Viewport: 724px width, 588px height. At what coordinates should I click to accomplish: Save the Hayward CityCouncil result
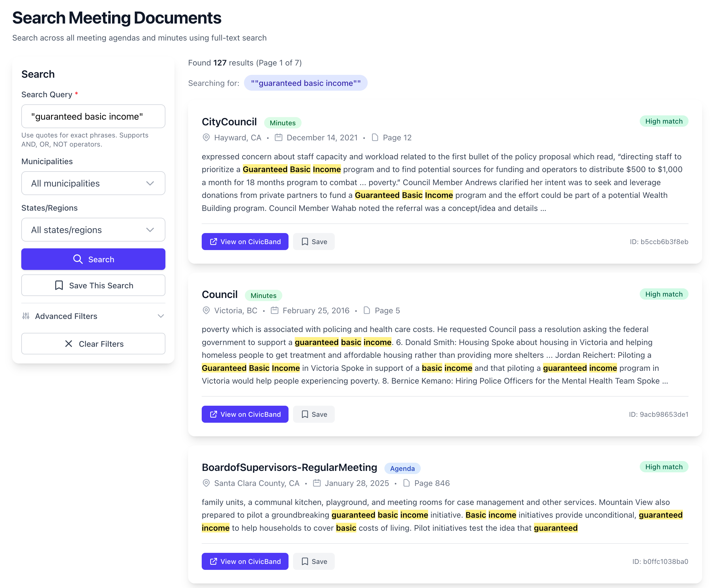314,242
